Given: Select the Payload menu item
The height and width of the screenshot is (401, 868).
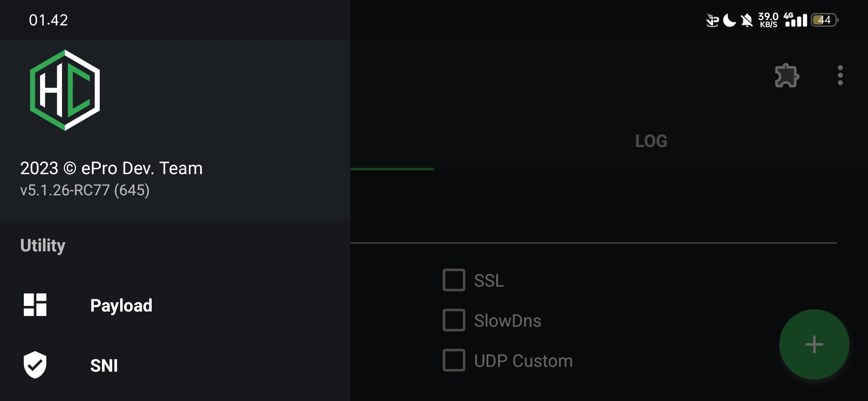Looking at the screenshot, I should pos(121,306).
